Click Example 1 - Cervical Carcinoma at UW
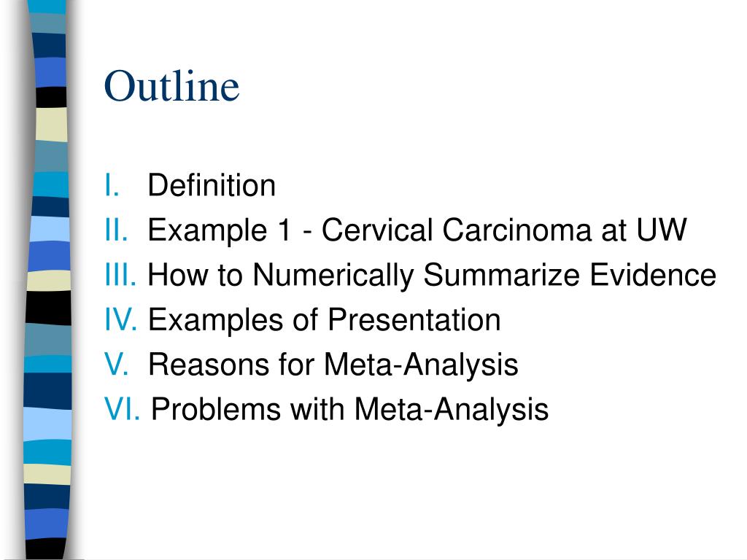 417,230
